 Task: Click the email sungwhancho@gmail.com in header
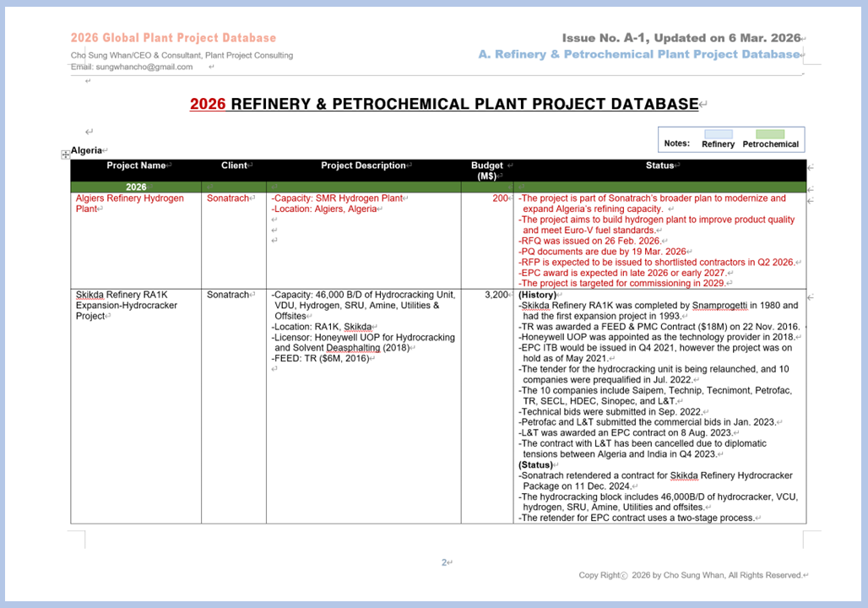(x=144, y=67)
